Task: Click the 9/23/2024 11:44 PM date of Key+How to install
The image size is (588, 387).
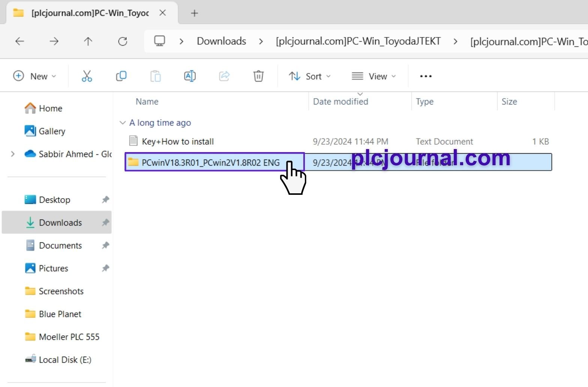Action: pyautogui.click(x=351, y=142)
